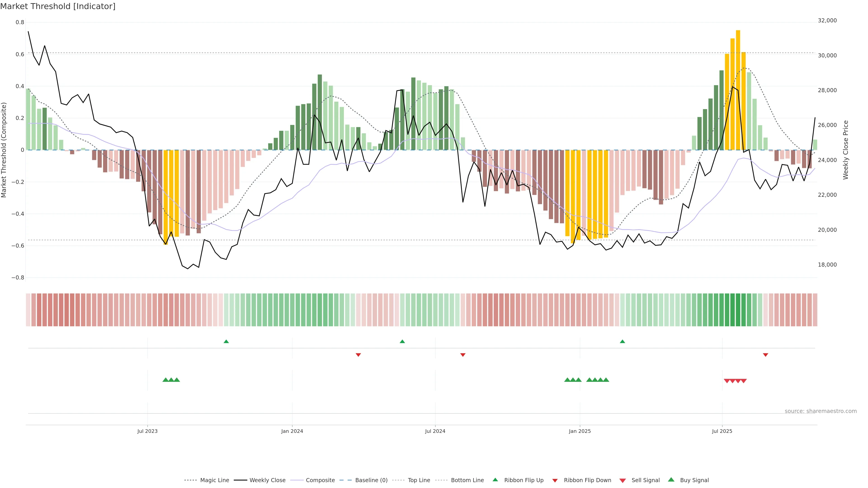Image resolution: width=868 pixels, height=488 pixels.
Task: Click the darkest green ribbon cell
Action: coord(738,310)
